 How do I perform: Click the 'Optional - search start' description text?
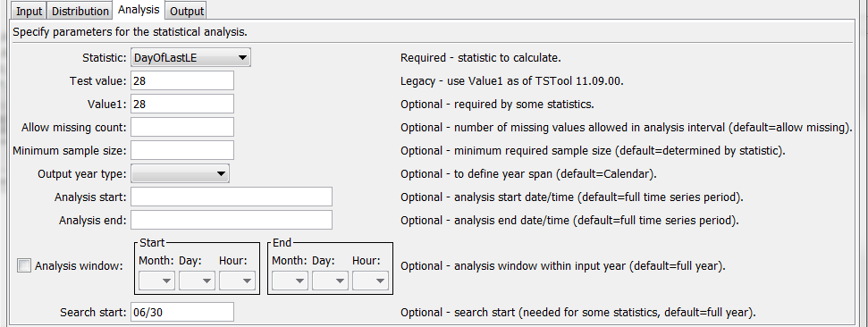click(578, 313)
